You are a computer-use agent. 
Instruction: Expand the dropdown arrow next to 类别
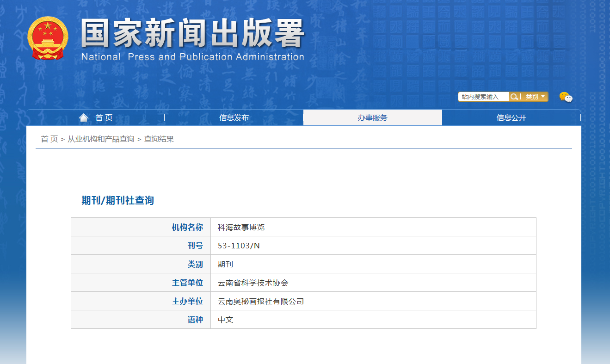(542, 97)
